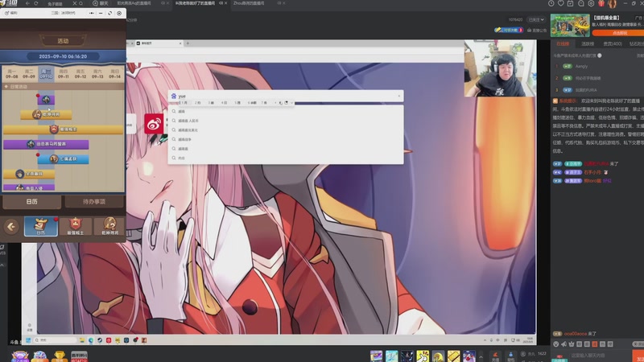
Task: Switch to the Zhou livestream room tab
Action: 250,3
